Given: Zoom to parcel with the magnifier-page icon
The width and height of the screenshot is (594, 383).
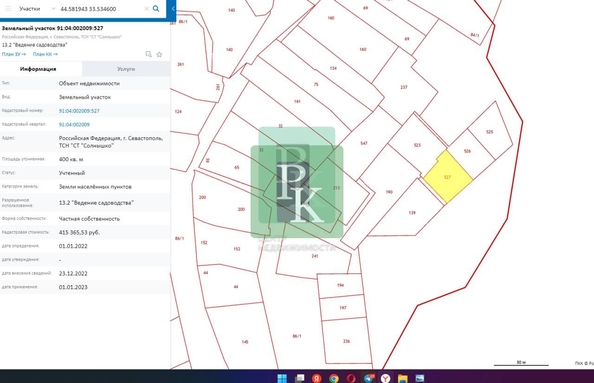Looking at the screenshot, I should tap(148, 54).
